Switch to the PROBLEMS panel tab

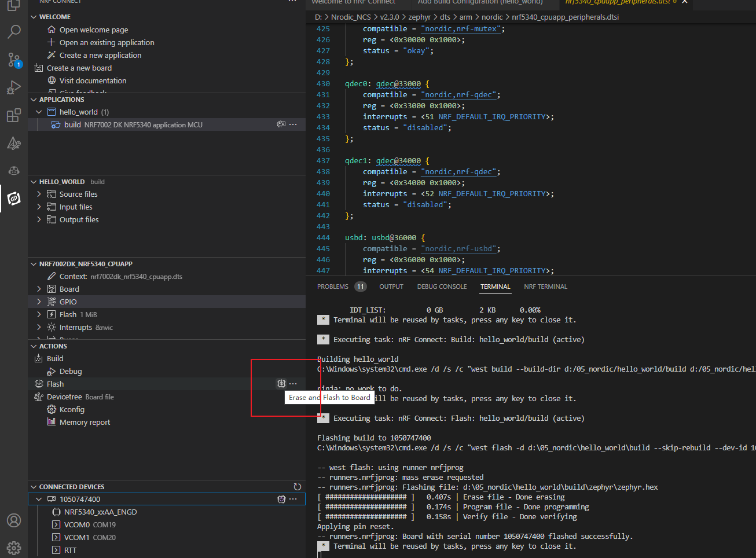333,287
